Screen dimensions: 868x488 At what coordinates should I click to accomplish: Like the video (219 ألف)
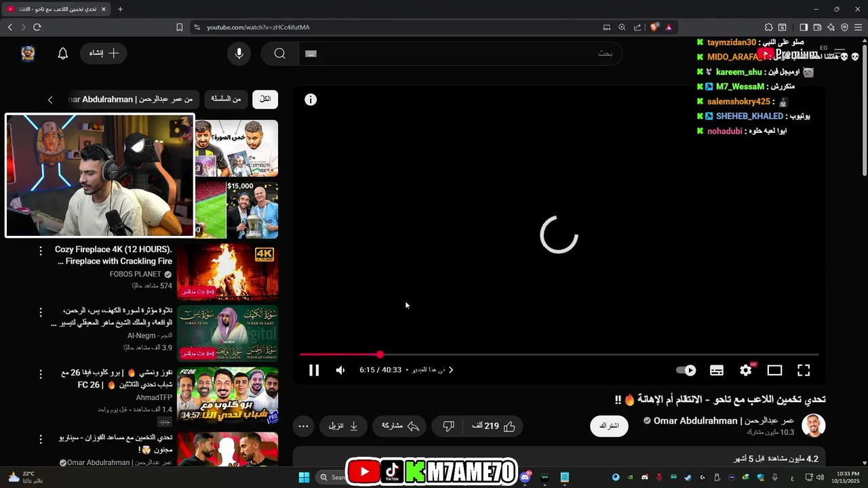(x=494, y=426)
